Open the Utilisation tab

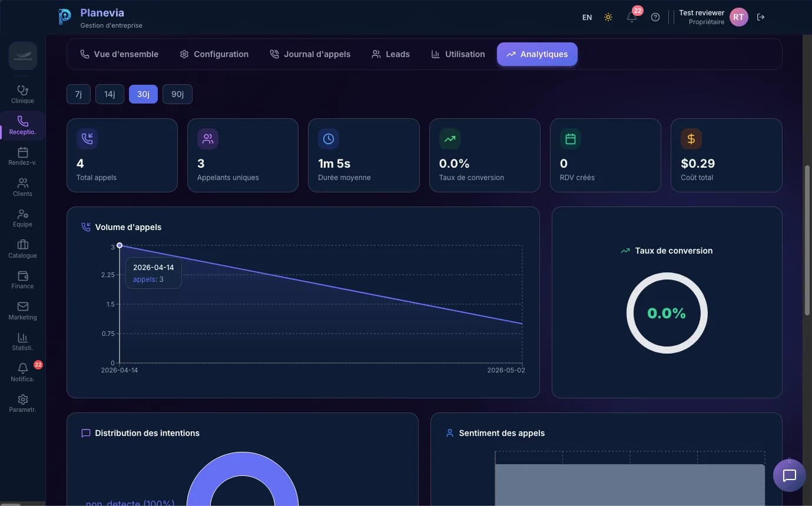point(458,54)
